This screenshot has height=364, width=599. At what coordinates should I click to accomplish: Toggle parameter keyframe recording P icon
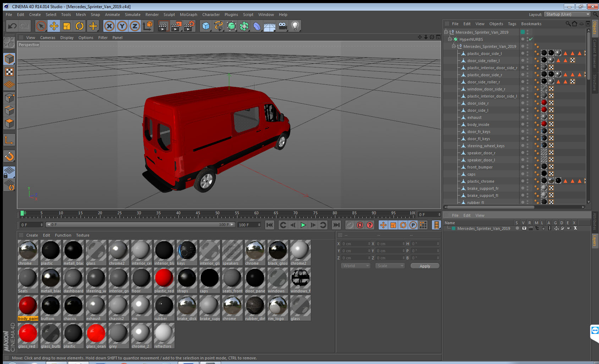(413, 225)
